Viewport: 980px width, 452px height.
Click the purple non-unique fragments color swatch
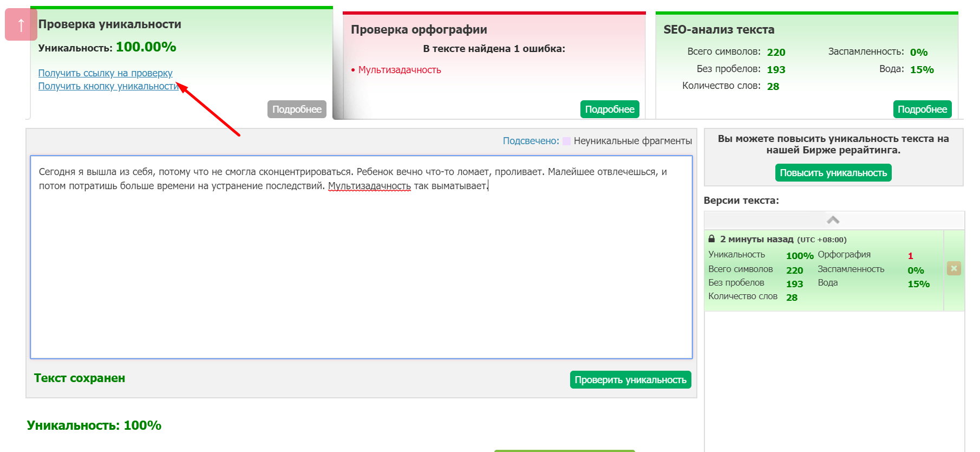[566, 141]
